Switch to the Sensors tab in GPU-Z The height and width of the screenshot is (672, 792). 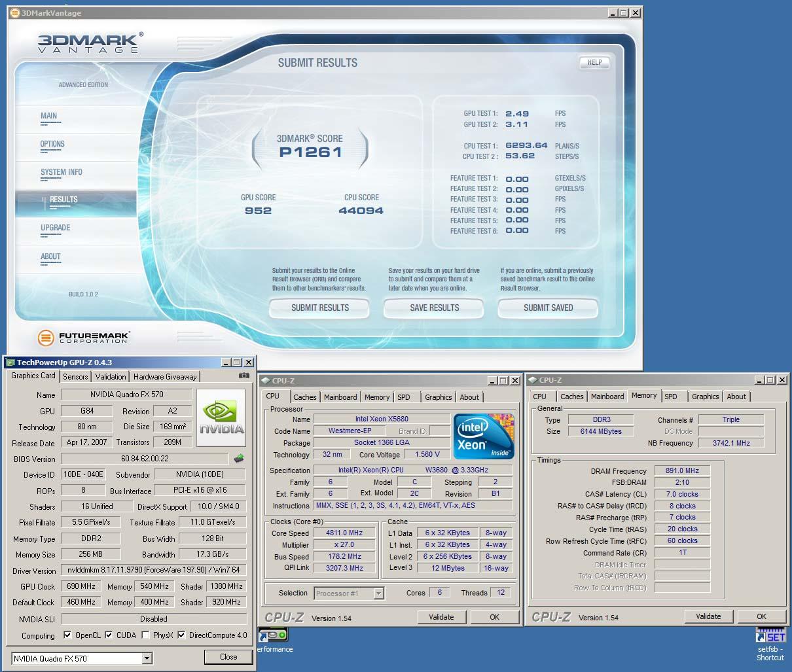(x=75, y=377)
